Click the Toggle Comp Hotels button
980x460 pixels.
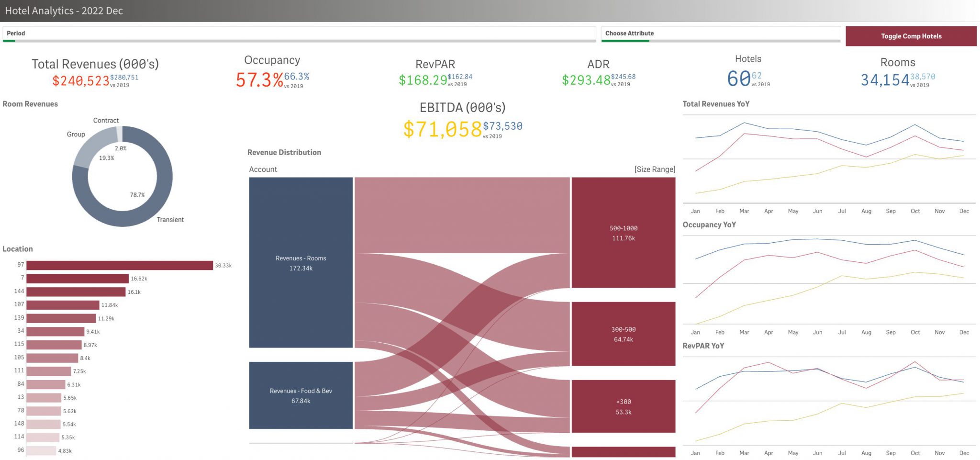point(911,36)
